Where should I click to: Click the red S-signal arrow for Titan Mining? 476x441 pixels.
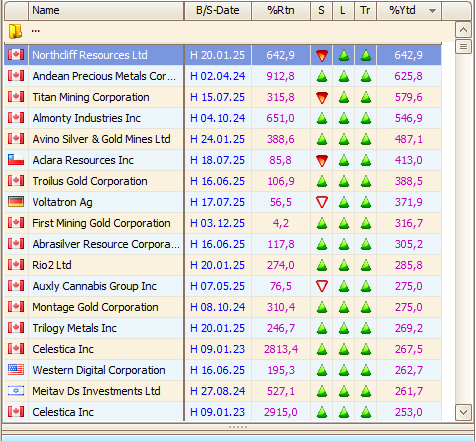click(322, 97)
